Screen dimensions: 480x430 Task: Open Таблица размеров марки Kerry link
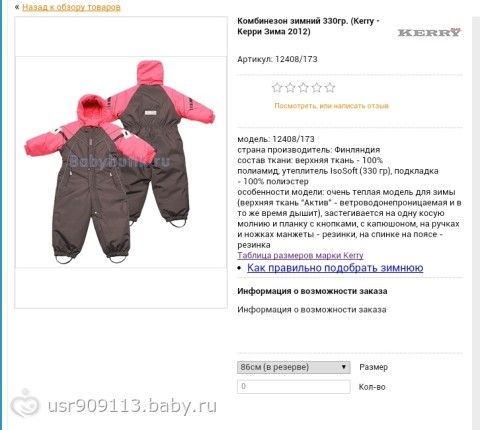(x=300, y=255)
